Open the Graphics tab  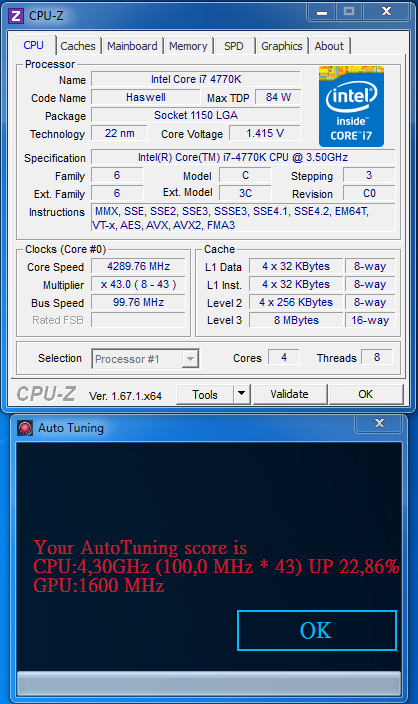tap(282, 46)
